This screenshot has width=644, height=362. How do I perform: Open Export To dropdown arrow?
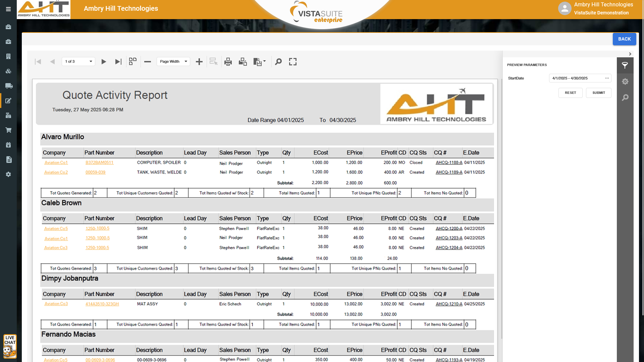click(265, 61)
